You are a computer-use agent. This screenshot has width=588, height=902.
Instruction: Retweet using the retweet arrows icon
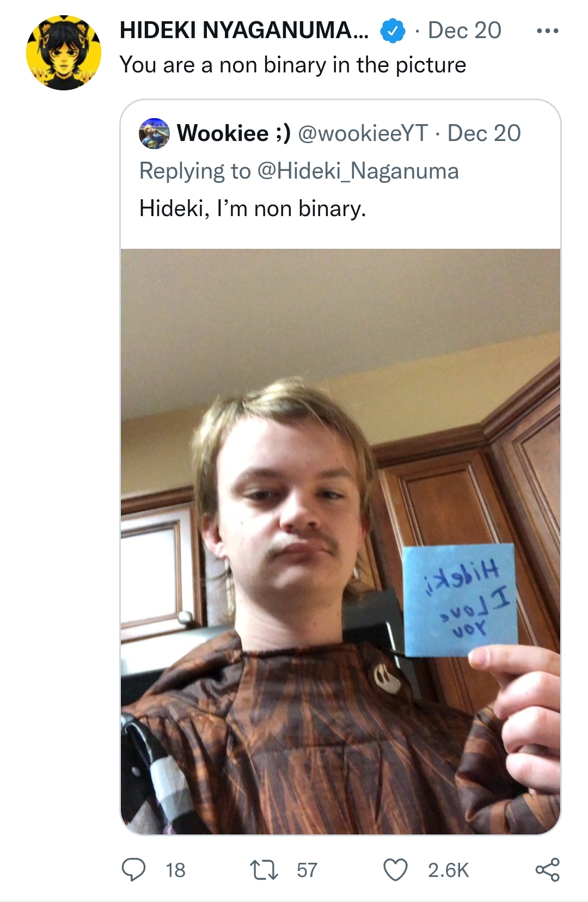pos(264,869)
